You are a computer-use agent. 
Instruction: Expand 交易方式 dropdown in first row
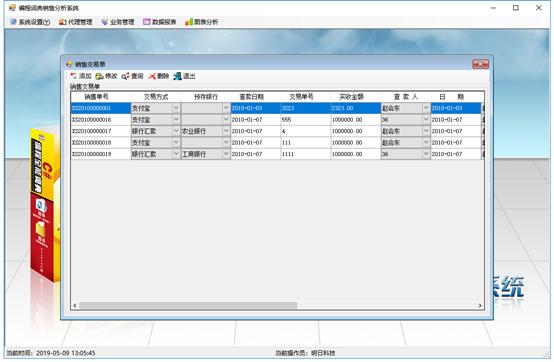pyautogui.click(x=176, y=108)
